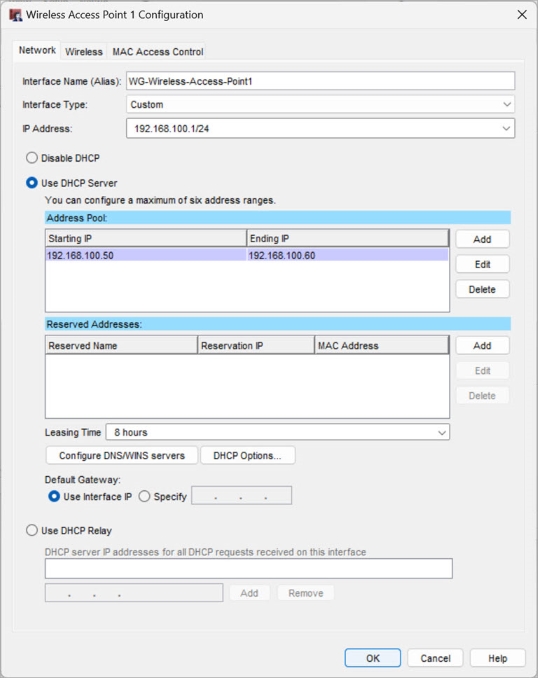Click ending IP 192.168.100.60 cell
Viewport: 538px width, 678px height.
tap(348, 255)
